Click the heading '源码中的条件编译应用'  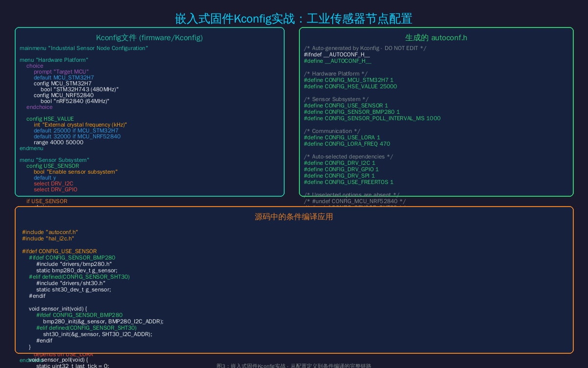(294, 217)
